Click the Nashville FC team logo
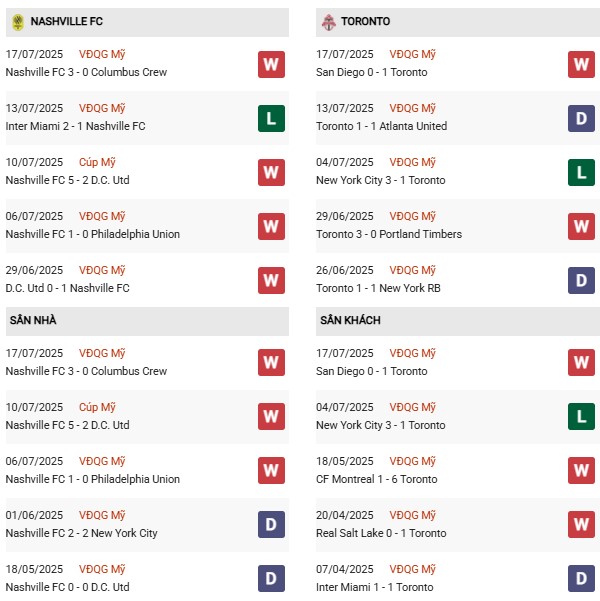The width and height of the screenshot is (600, 601). 17,21
